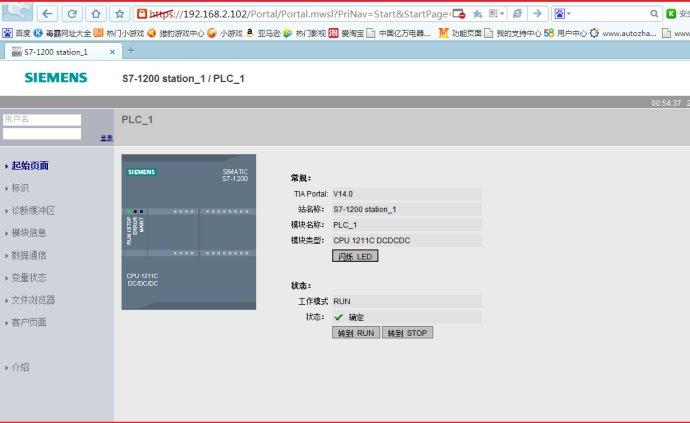Select the module type CPU 1211C DCDCDC
The image size is (690, 423).
(x=372, y=240)
